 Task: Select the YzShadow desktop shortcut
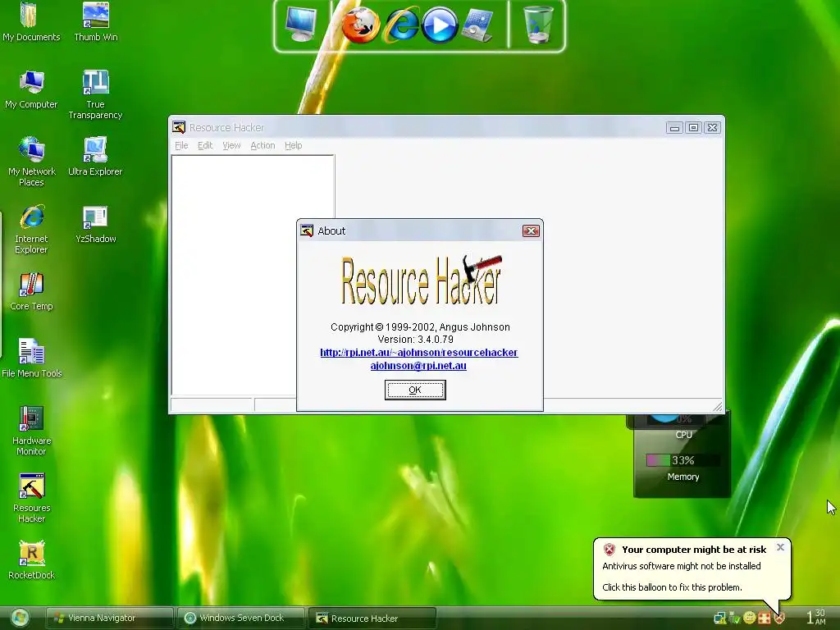click(x=95, y=223)
